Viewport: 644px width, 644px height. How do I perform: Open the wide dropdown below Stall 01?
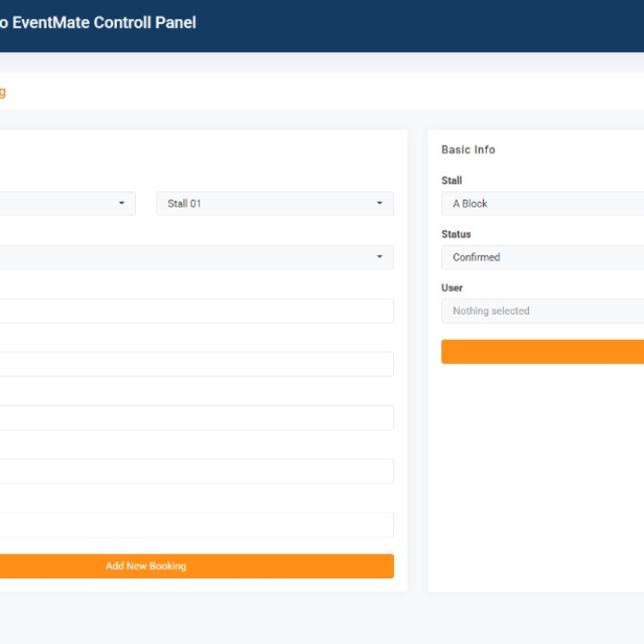click(x=193, y=257)
